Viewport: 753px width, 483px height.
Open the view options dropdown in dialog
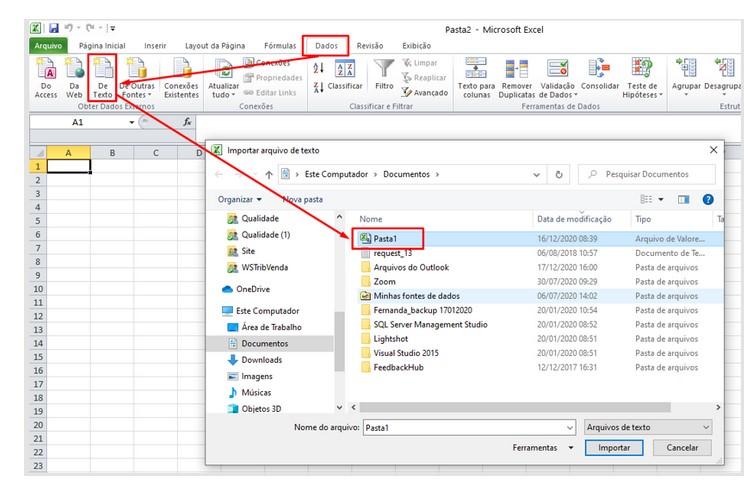point(661,199)
